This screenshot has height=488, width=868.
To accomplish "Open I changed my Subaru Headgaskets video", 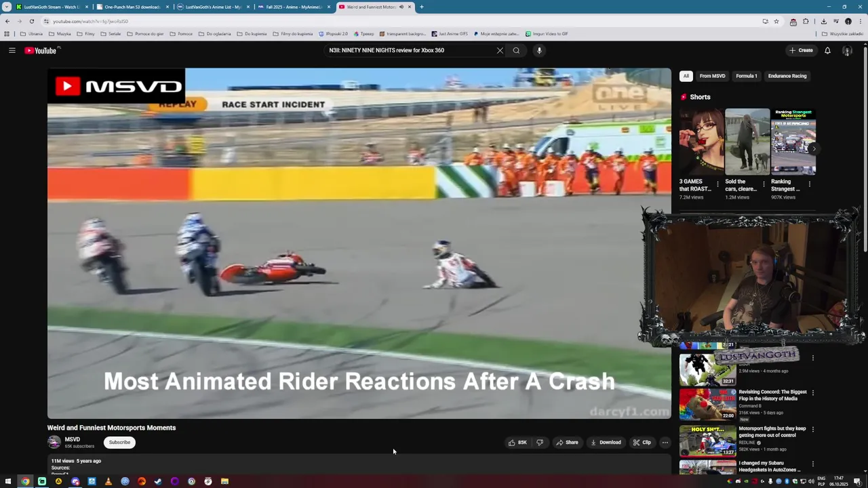I will tap(770, 466).
